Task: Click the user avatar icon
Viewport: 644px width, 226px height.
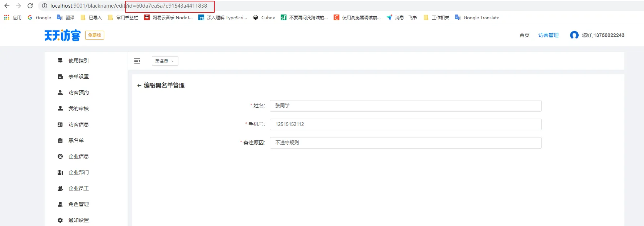Action: [574, 35]
